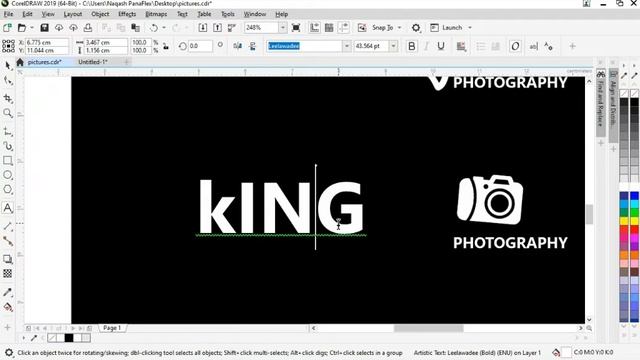Expand the Snap To dropdown
The height and width of the screenshot is (360, 640).
pos(400,28)
